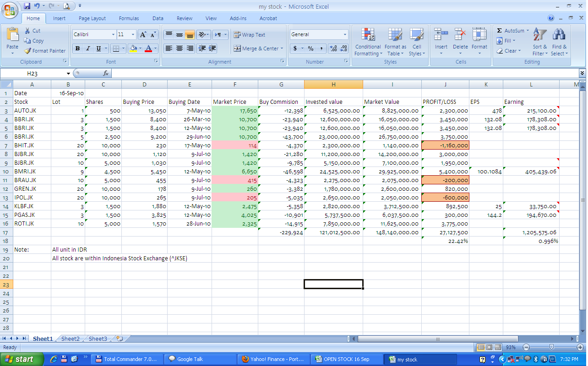This screenshot has height=366, width=588.
Task: Cut the selected cells
Action: (x=33, y=31)
